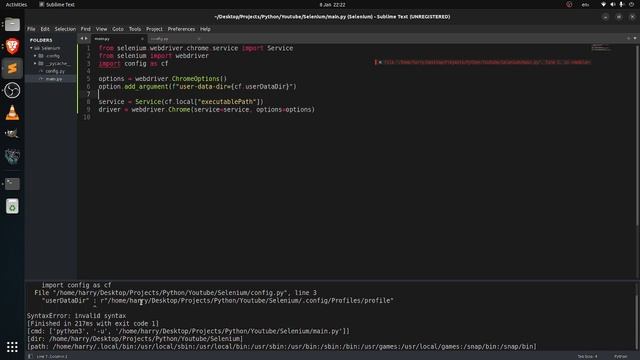The image size is (640, 360).
Task: Open the clock showing 8 Jan 22:22
Action: tap(332, 4)
